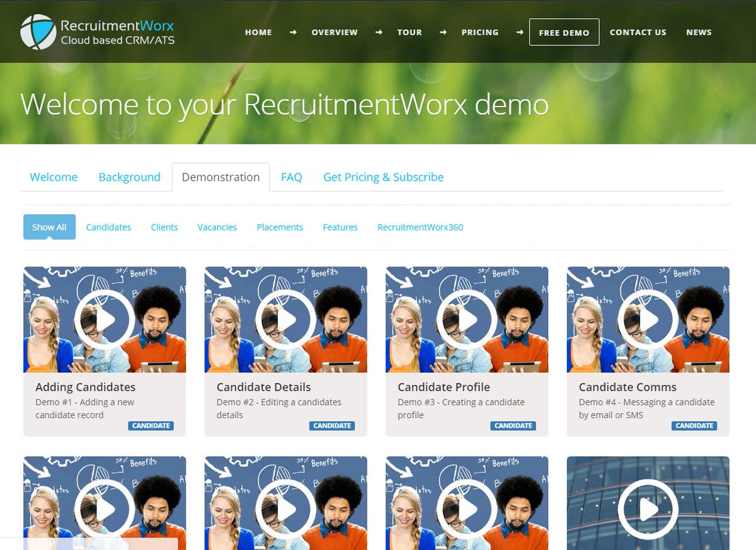756x550 pixels.
Task: Play the Candidate Comms demo video
Action: point(648,319)
